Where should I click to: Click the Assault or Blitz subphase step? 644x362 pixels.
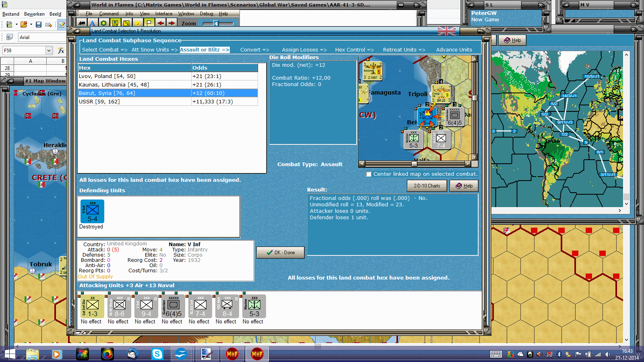point(204,50)
